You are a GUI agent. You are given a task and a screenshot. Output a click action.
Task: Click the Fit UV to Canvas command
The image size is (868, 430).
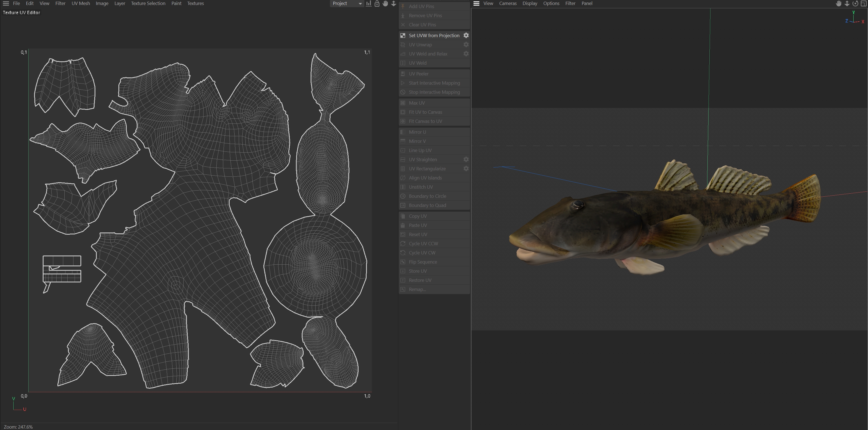[425, 112]
